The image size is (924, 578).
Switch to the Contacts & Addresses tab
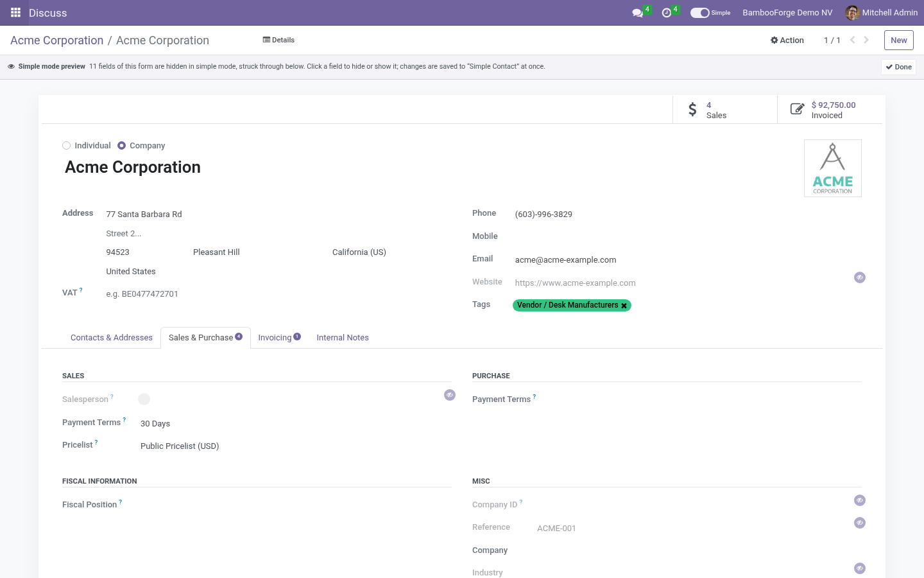point(112,338)
